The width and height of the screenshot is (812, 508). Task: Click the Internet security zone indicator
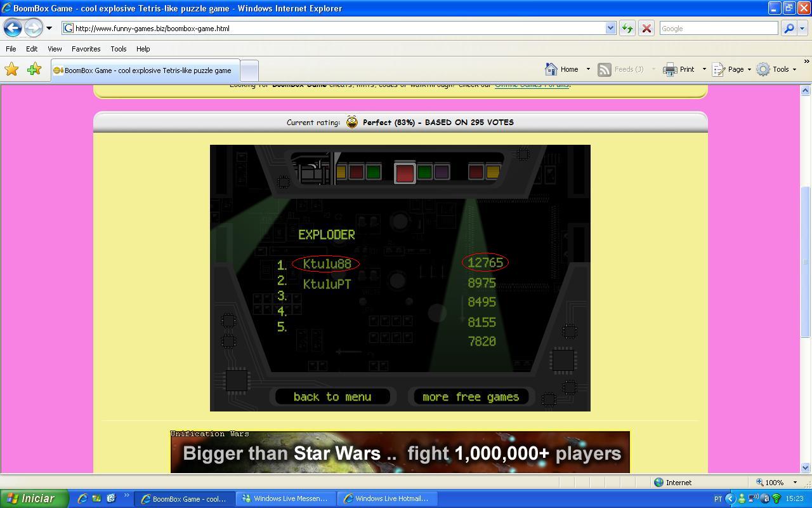(672, 483)
